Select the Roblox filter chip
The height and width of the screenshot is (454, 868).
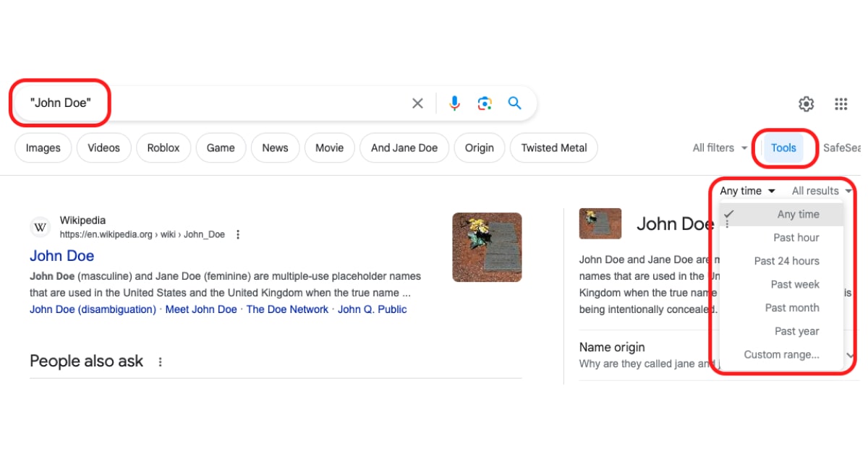(163, 147)
